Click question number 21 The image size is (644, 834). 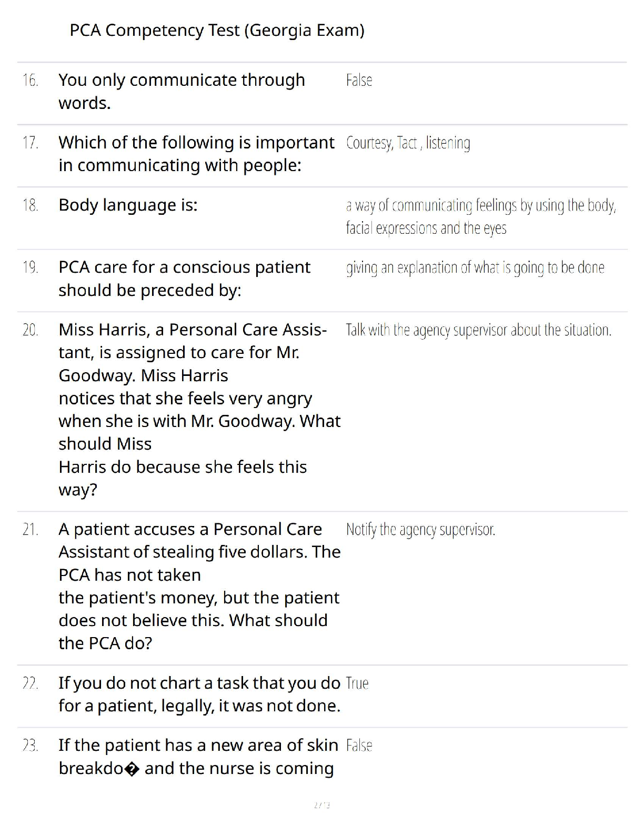tap(31, 530)
